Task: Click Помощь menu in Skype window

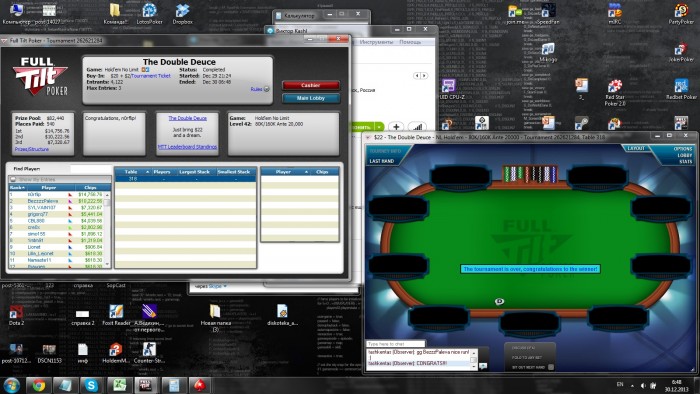Action: point(410,42)
